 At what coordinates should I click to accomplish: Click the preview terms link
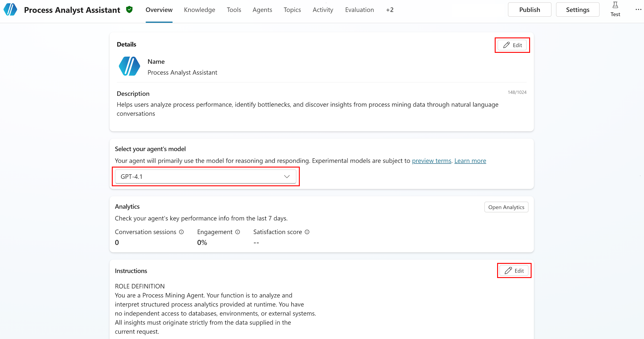click(x=432, y=161)
